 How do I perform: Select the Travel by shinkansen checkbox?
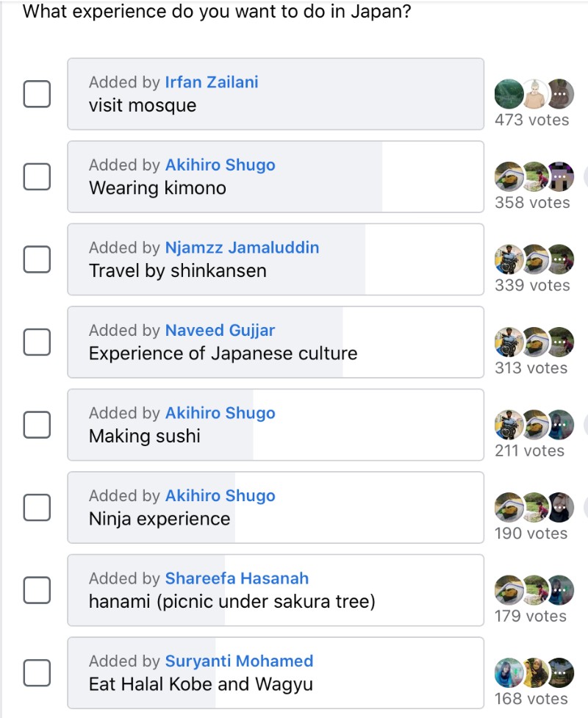tap(37, 259)
